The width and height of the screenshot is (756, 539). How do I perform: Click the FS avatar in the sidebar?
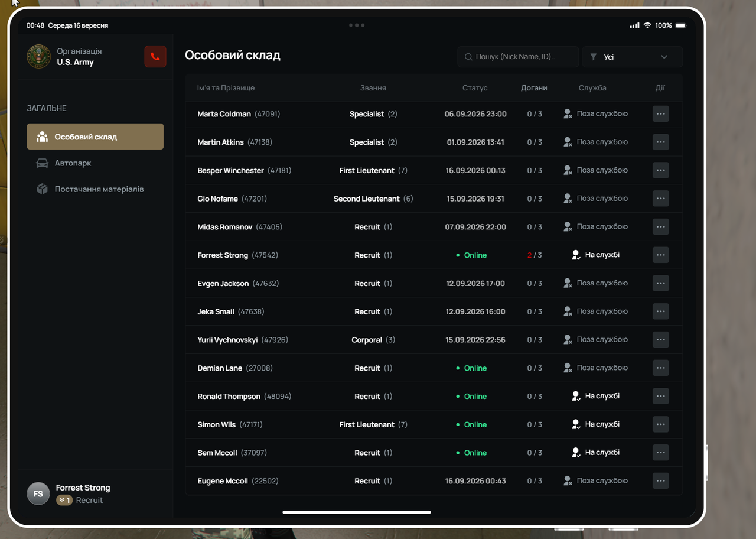[x=38, y=493]
